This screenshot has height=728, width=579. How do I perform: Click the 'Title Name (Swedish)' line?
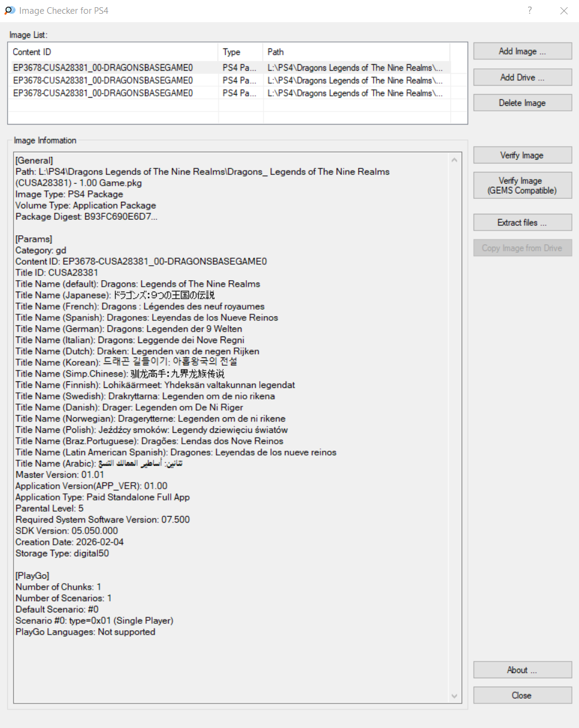[x=145, y=396]
